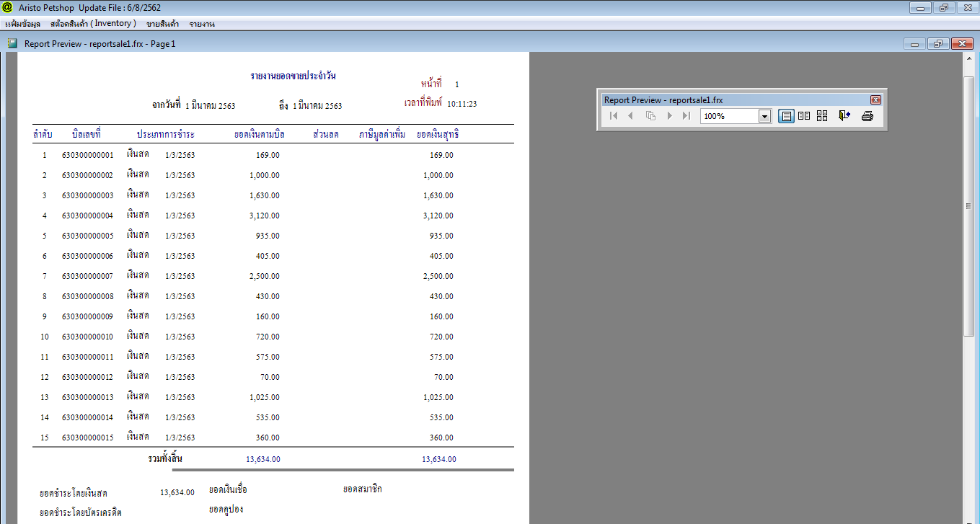
Task: Click the บิลเลขที่ column header
Action: point(87,134)
